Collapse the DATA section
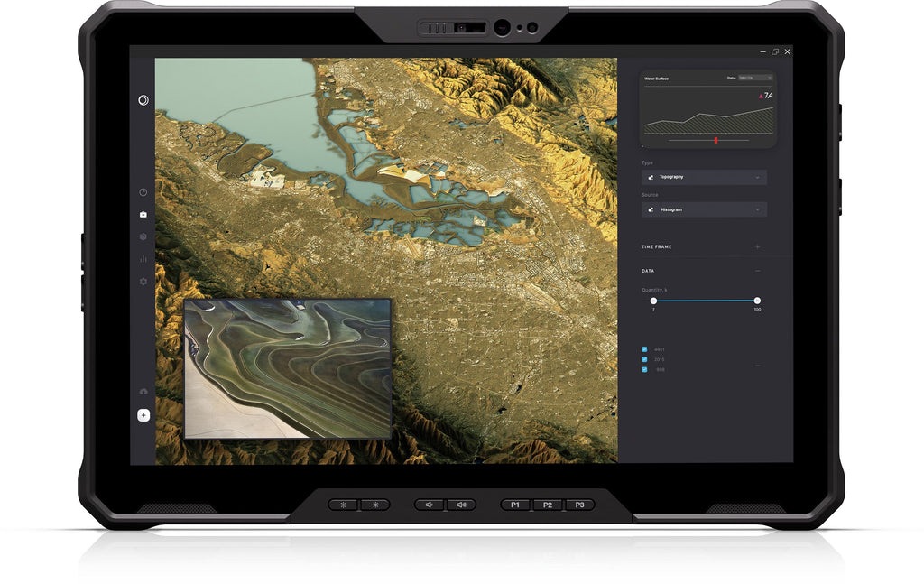Screen dimensions: 924x584 coord(756,270)
